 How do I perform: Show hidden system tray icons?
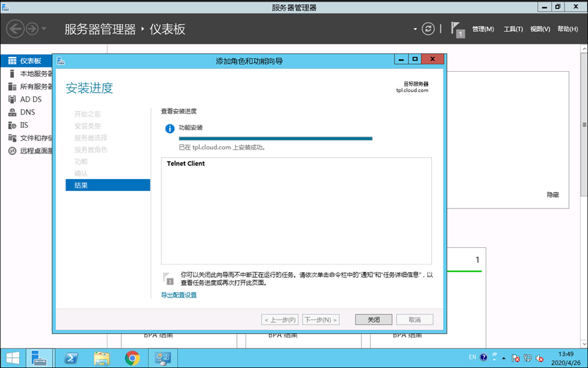point(503,358)
